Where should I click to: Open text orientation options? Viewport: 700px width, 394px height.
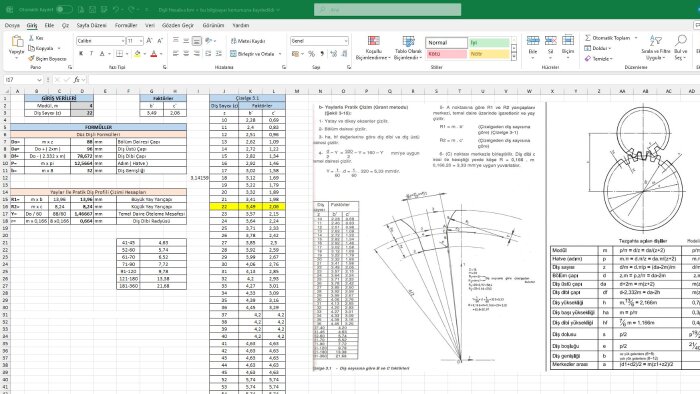pyautogui.click(x=208, y=41)
